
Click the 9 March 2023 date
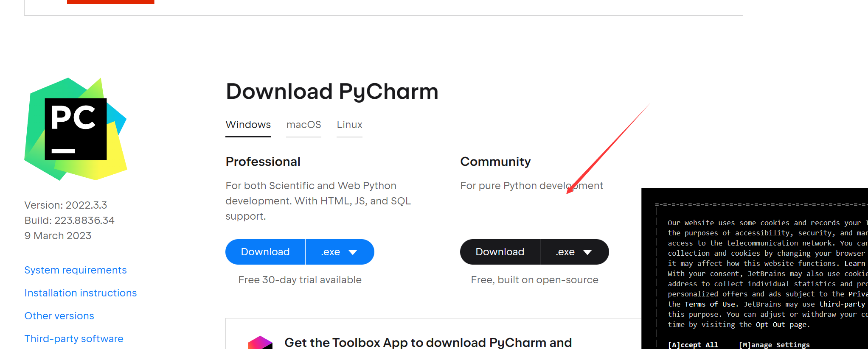point(58,236)
